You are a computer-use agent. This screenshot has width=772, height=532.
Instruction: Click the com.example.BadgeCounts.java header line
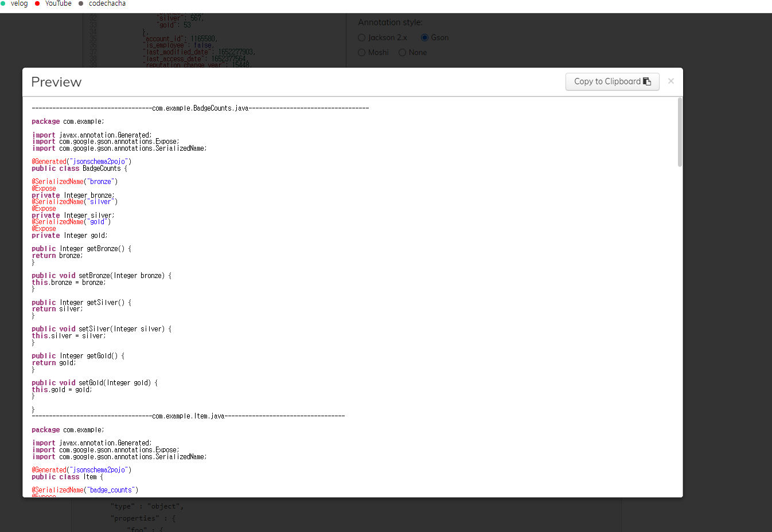[x=200, y=108]
